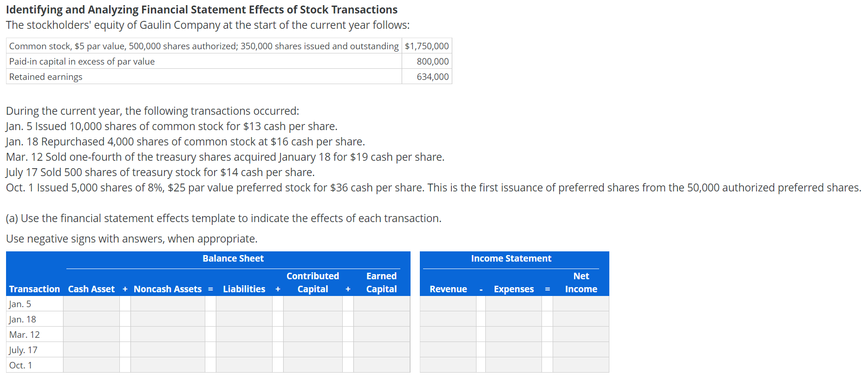Click the Mar. 12 Expenses input cell

(x=514, y=335)
